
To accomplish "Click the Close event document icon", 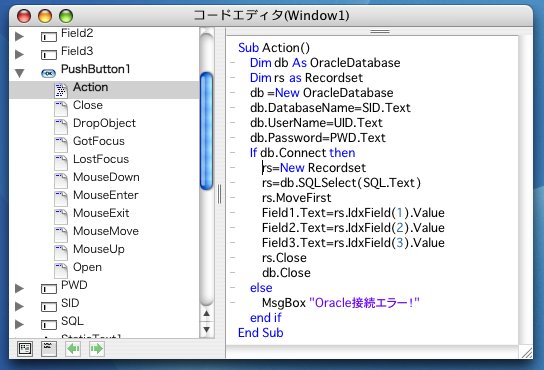I will click(x=61, y=108).
